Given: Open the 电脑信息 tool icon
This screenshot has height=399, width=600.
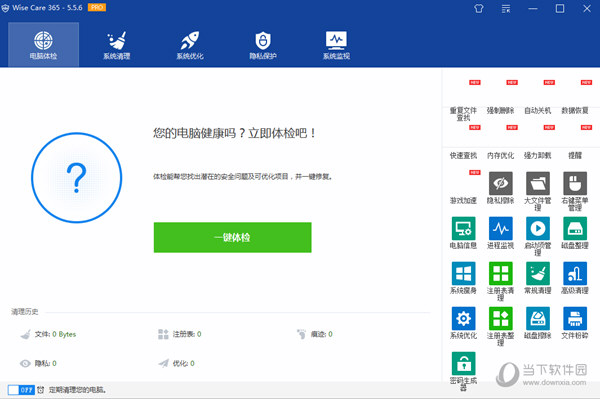Looking at the screenshot, I should 463,229.
